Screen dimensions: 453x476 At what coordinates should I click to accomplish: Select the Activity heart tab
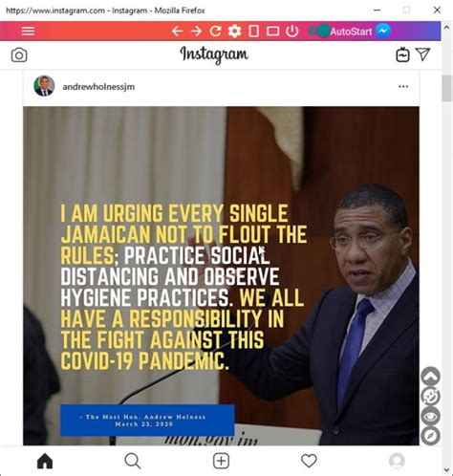coord(309,461)
